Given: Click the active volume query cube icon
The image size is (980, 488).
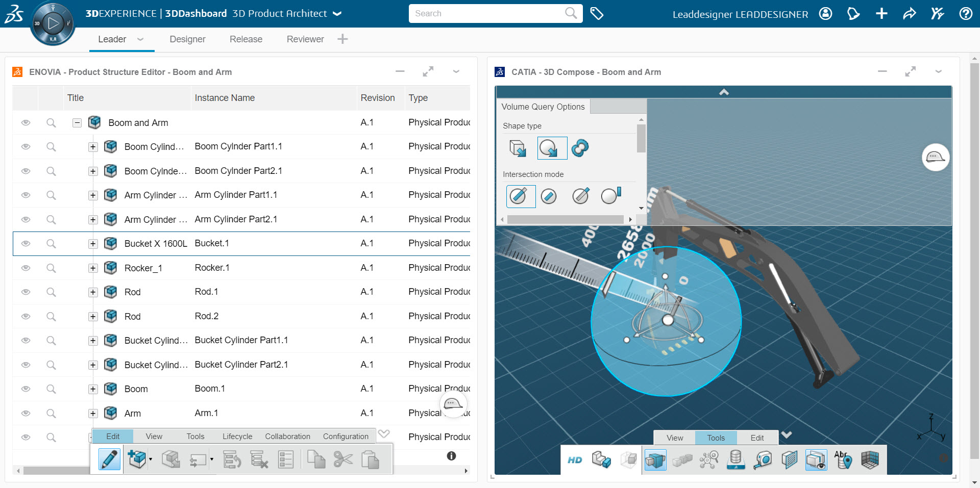Looking at the screenshot, I should [655, 460].
